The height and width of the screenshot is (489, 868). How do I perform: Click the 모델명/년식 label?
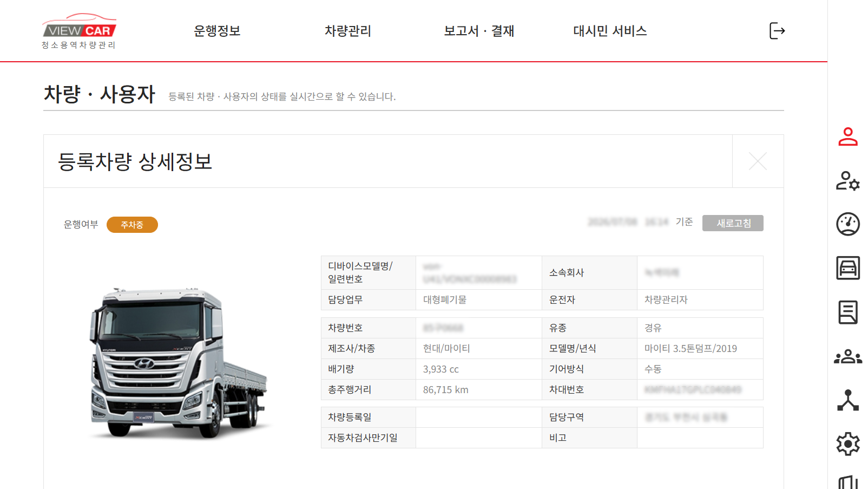pos(573,349)
